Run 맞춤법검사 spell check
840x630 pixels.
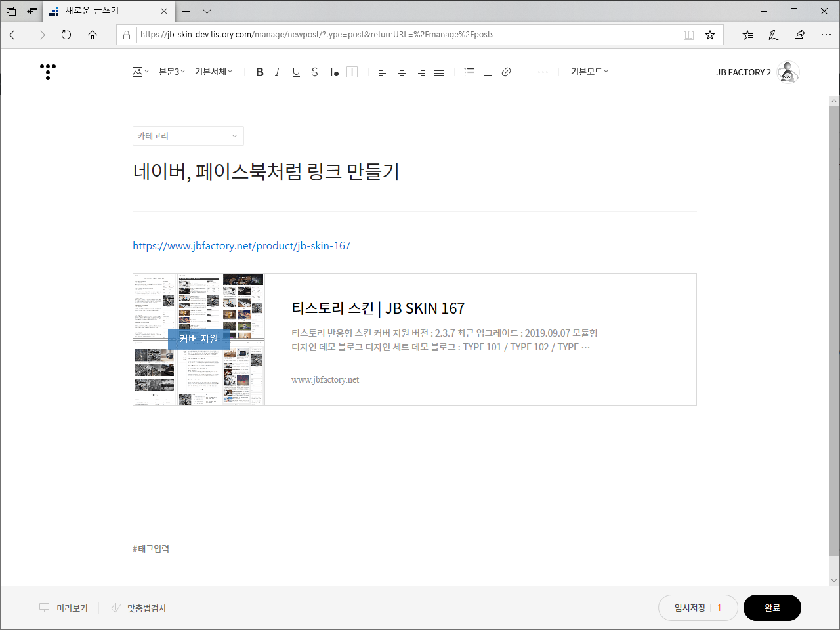tap(138, 608)
